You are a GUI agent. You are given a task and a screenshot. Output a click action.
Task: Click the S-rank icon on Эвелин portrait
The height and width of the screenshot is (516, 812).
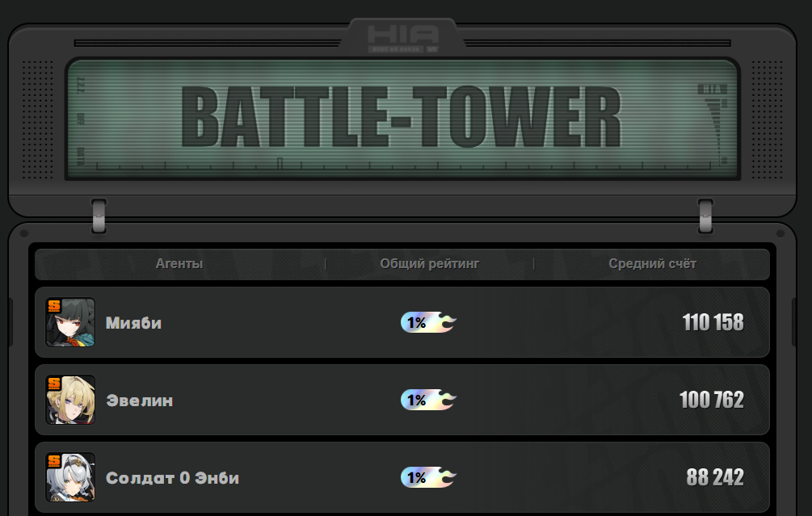54,384
